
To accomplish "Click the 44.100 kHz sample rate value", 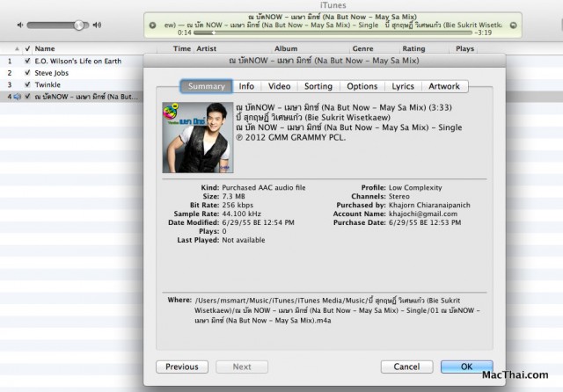I will click(x=242, y=214).
